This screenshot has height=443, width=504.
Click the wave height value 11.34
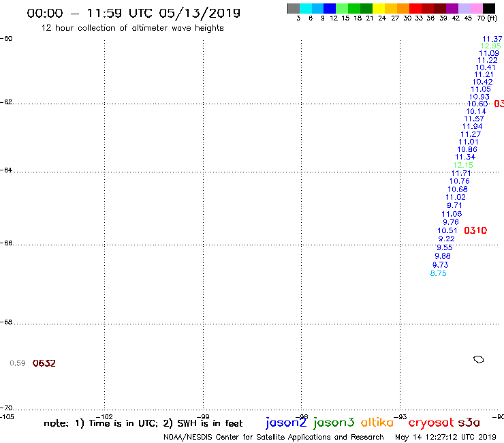(x=465, y=157)
